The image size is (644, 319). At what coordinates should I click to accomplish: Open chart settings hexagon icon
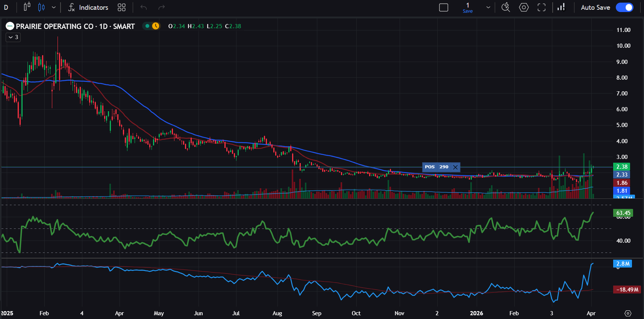(x=524, y=8)
